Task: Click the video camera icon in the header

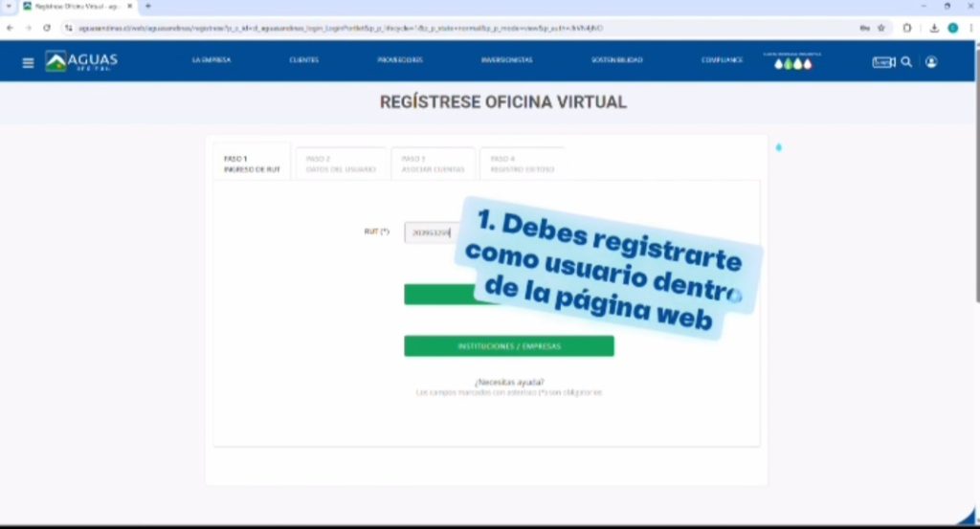Action: [x=882, y=62]
